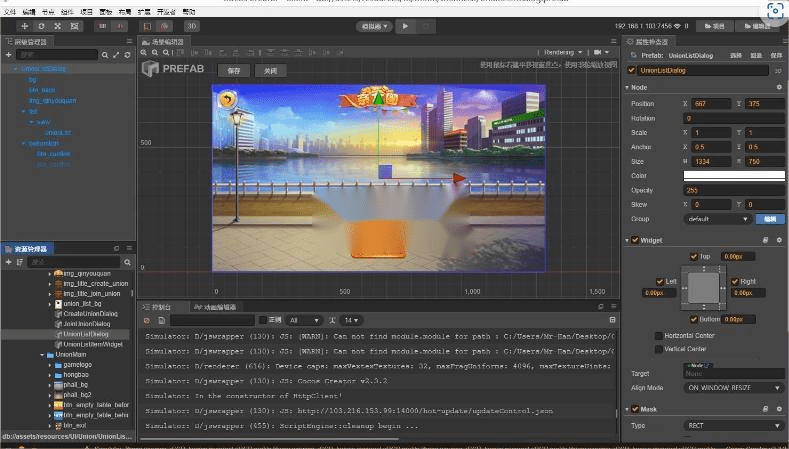Expand the img_title_create_union asset
Image resolution: width=789 pixels, height=449 pixels.
(x=50, y=284)
